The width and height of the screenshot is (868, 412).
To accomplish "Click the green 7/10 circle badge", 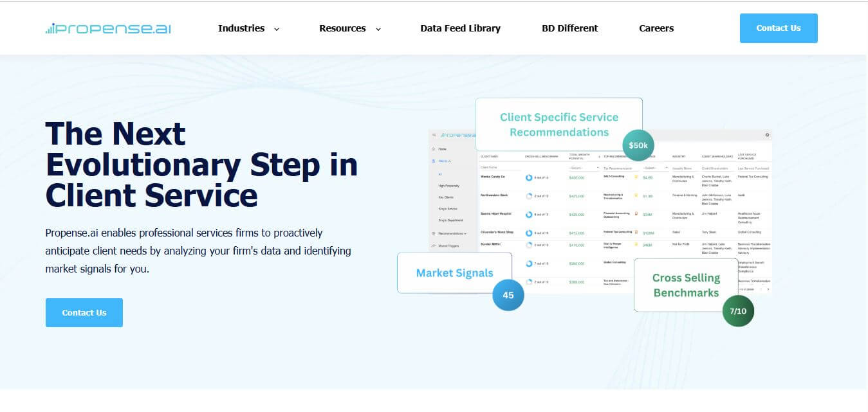I will 737,311.
